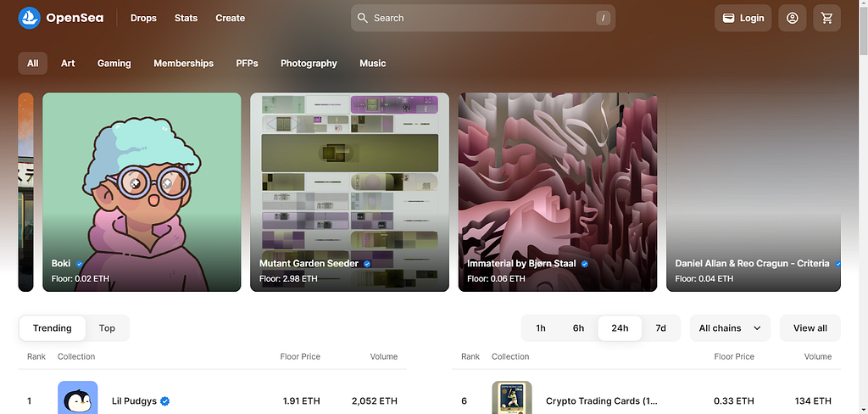Image resolution: width=868 pixels, height=414 pixels.
Task: Click the partially visible card left of Boki
Action: click(x=26, y=192)
